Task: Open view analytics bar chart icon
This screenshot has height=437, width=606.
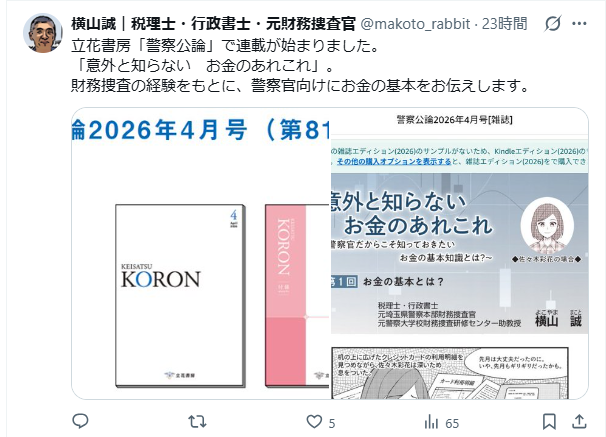Action: [431, 422]
